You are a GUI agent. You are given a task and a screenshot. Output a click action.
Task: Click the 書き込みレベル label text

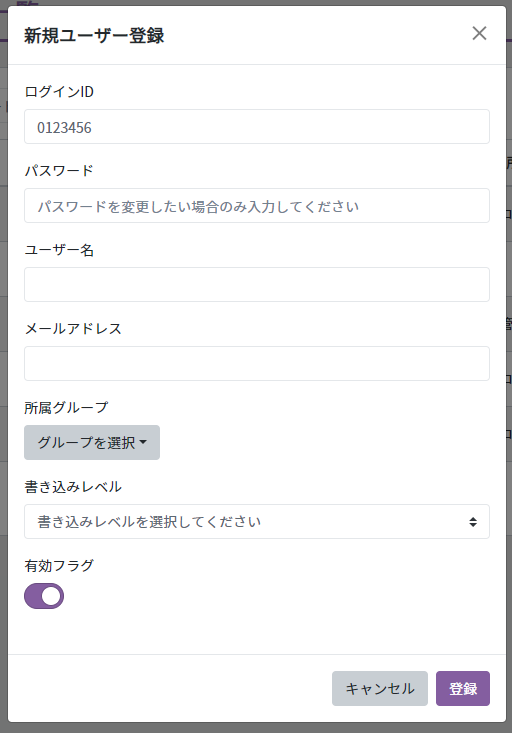tap(73, 487)
